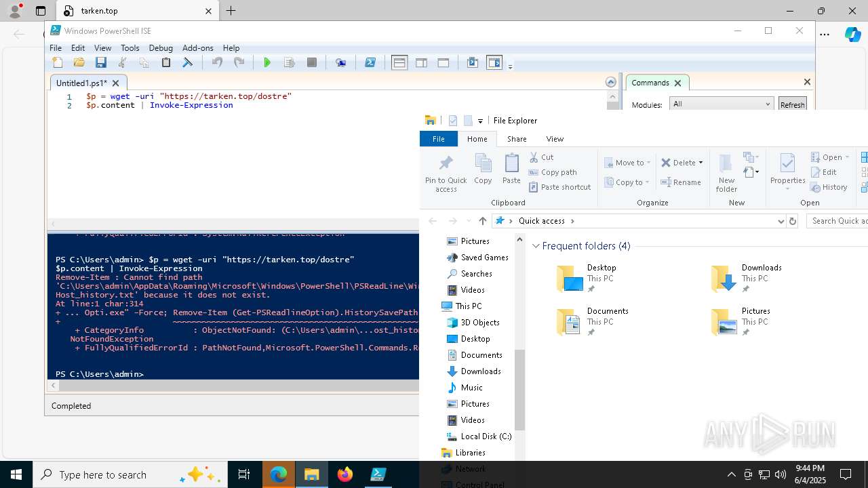Click the Redo arrow in ISE toolbar
Viewport: 868px width, 488px height.
(239, 62)
